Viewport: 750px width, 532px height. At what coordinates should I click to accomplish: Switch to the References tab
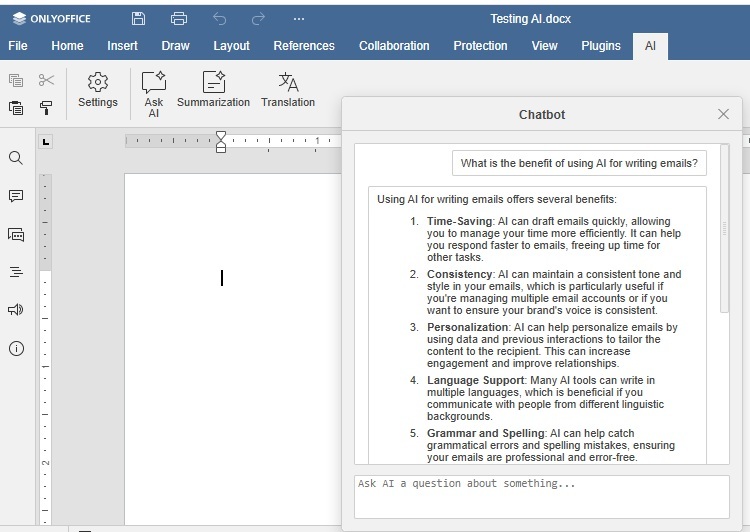304,46
